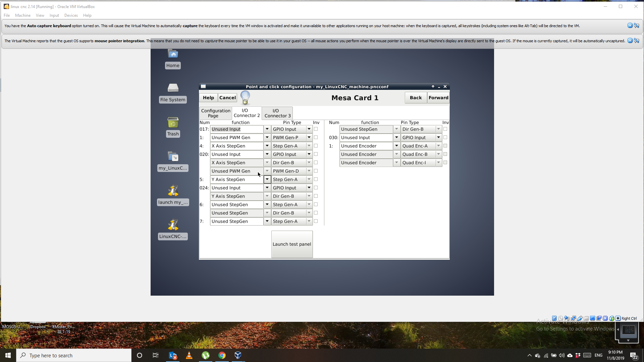Open Google Chrome from the taskbar
The image size is (644, 362).
pos(222,355)
